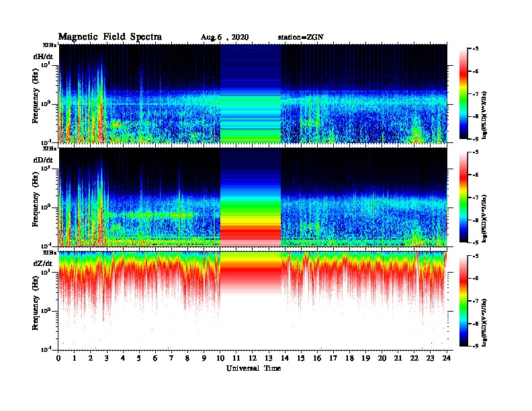Image resolution: width=532 pixels, height=411 pixels.
Task: Click hour "10" on the time axis
Action: (220, 359)
